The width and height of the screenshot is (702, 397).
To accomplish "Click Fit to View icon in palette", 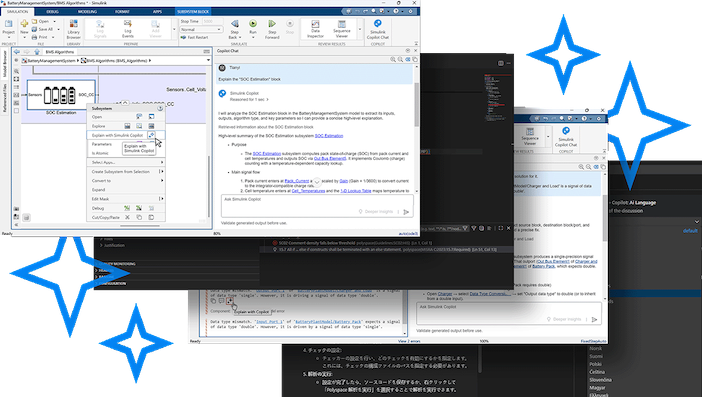I will [17, 79].
